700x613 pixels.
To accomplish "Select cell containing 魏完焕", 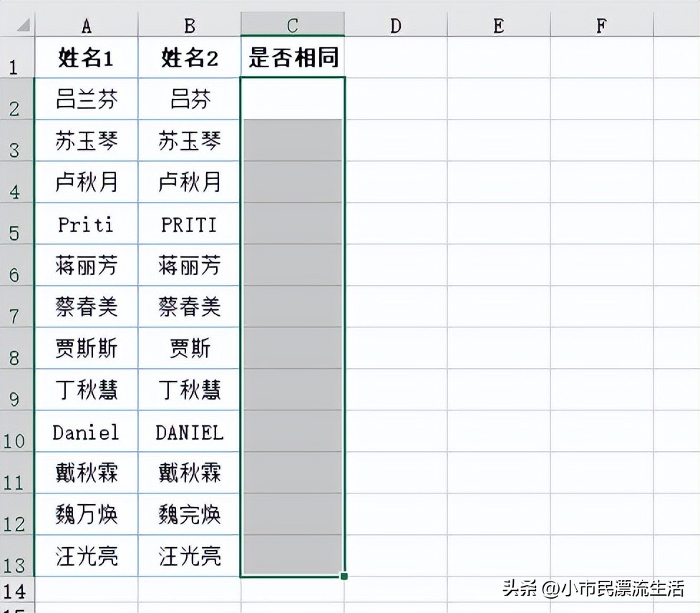I will coord(189,514).
